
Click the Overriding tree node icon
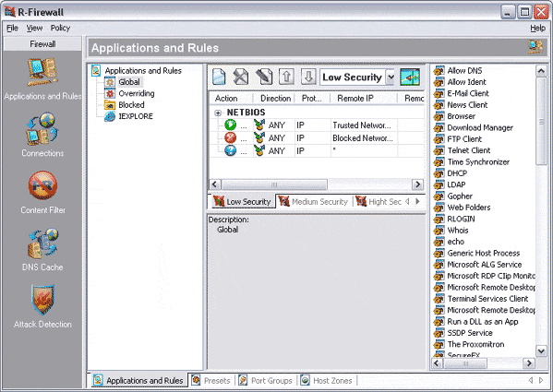[x=110, y=93]
